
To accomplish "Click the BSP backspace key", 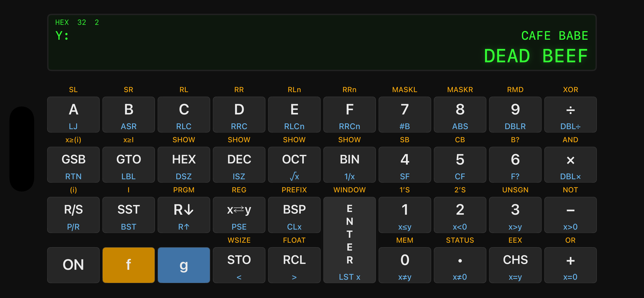I will click(294, 215).
